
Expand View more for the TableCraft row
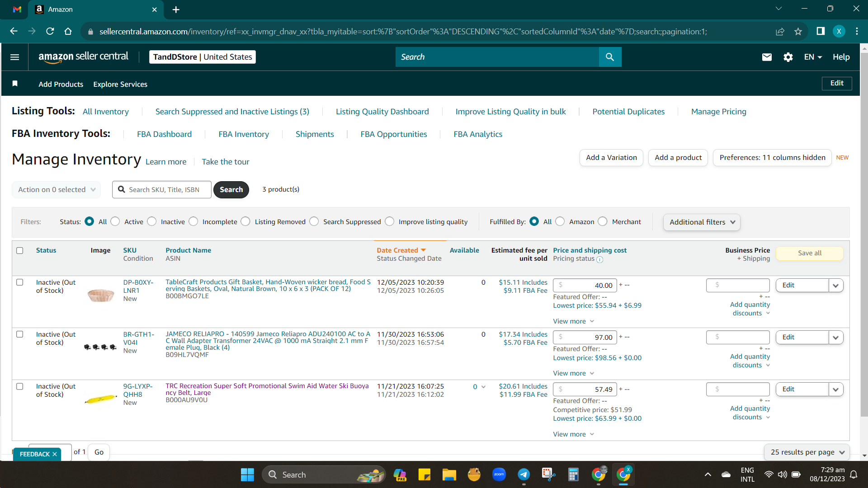tap(573, 321)
